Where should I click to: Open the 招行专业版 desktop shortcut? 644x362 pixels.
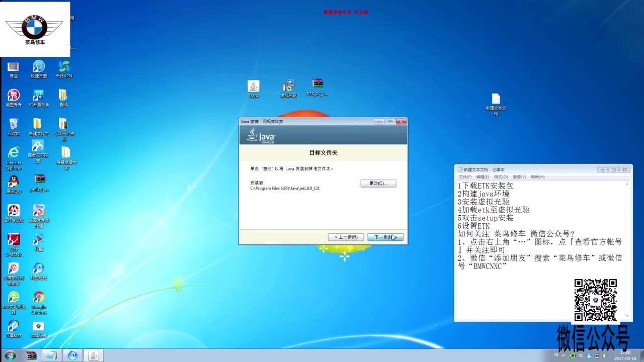(x=14, y=213)
